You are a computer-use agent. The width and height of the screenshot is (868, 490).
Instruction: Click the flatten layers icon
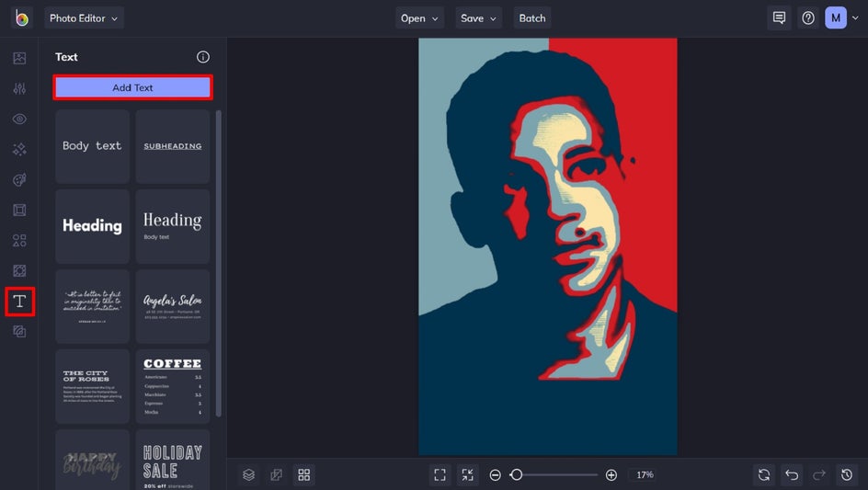[276, 474]
